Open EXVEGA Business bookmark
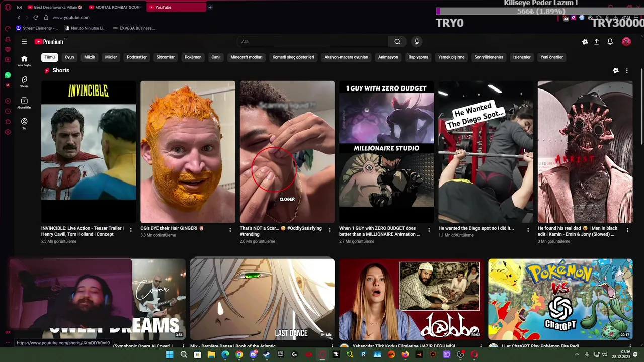644x362 pixels. coord(134,28)
